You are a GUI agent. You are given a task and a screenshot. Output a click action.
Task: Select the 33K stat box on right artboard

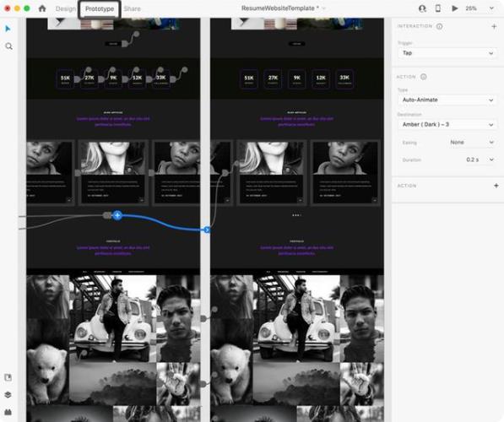[x=344, y=78]
